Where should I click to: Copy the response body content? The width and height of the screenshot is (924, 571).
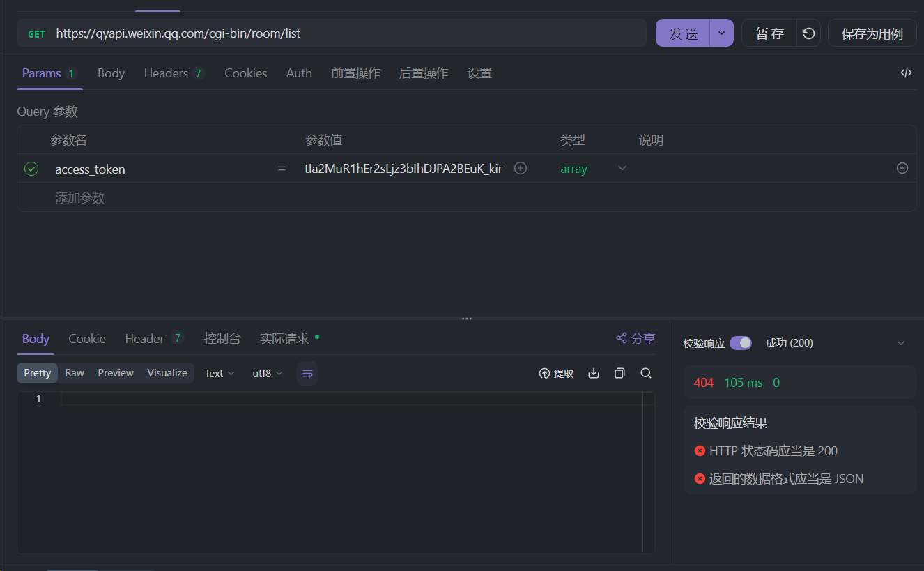(x=619, y=373)
